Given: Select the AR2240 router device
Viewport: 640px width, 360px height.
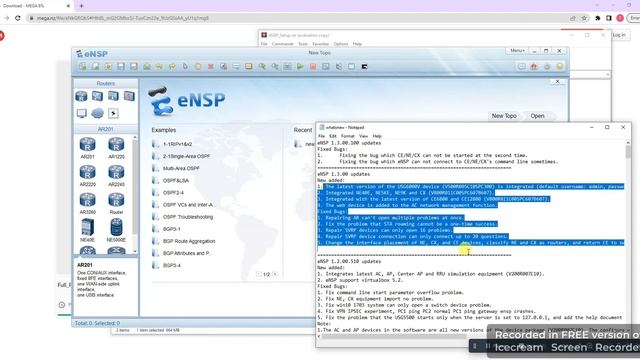Looking at the screenshot, I should pos(116,176).
